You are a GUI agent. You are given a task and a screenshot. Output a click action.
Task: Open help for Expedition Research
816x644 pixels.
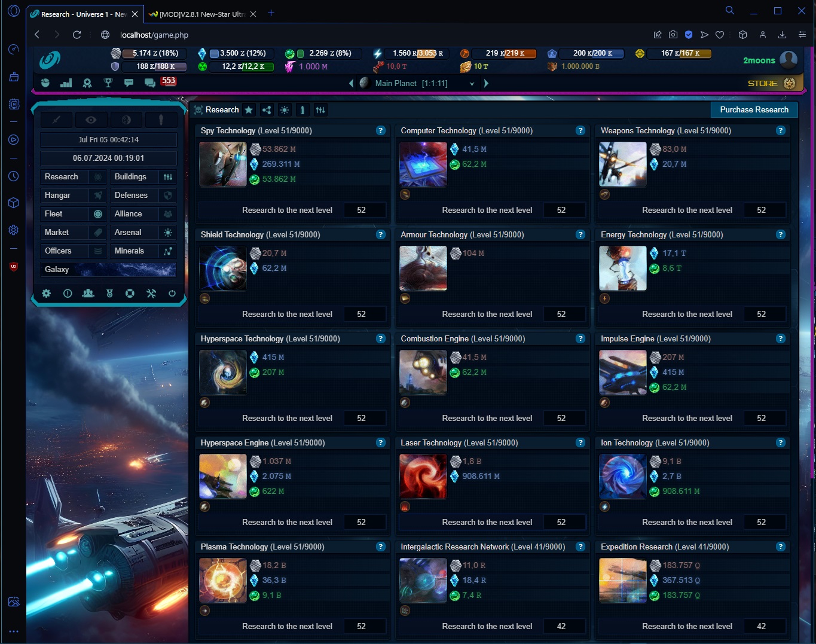coord(780,547)
